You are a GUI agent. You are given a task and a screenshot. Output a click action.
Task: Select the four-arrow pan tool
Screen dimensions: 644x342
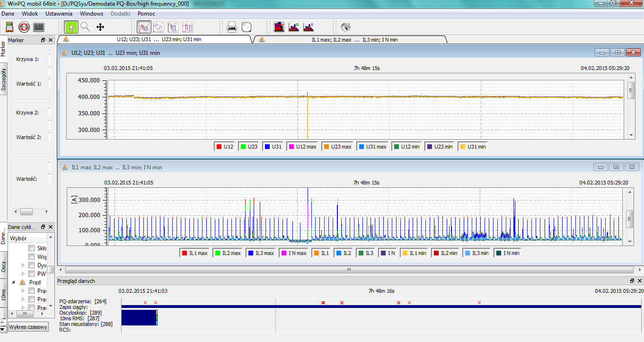(x=100, y=27)
